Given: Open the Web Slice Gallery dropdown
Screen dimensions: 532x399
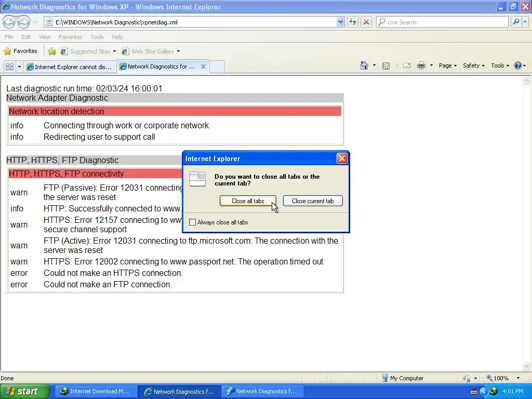Looking at the screenshot, I should (151, 51).
